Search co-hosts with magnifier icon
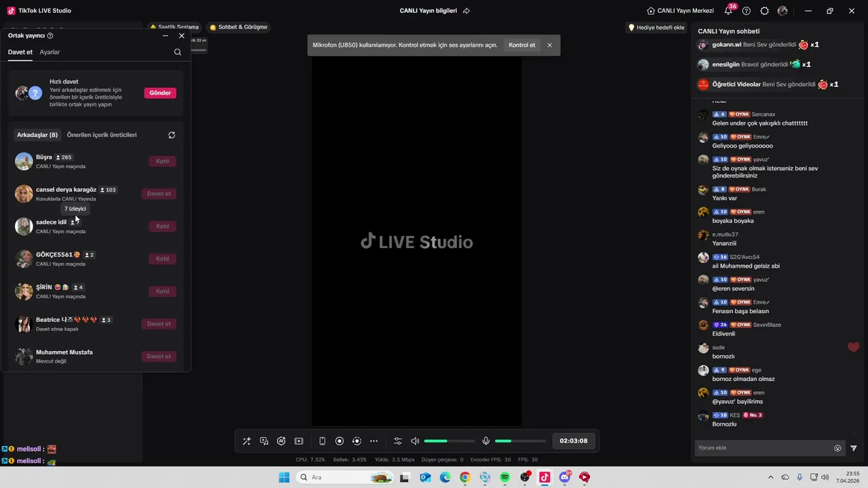868x488 pixels. [178, 52]
